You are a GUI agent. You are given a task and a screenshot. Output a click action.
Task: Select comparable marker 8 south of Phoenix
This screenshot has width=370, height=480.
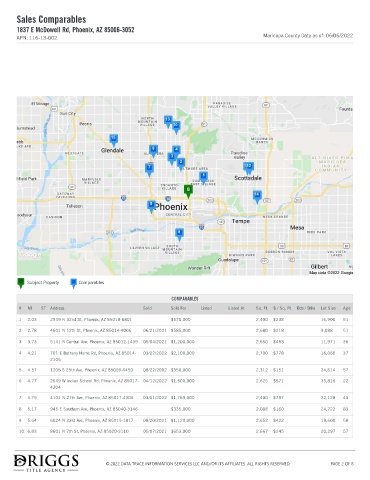179,235
